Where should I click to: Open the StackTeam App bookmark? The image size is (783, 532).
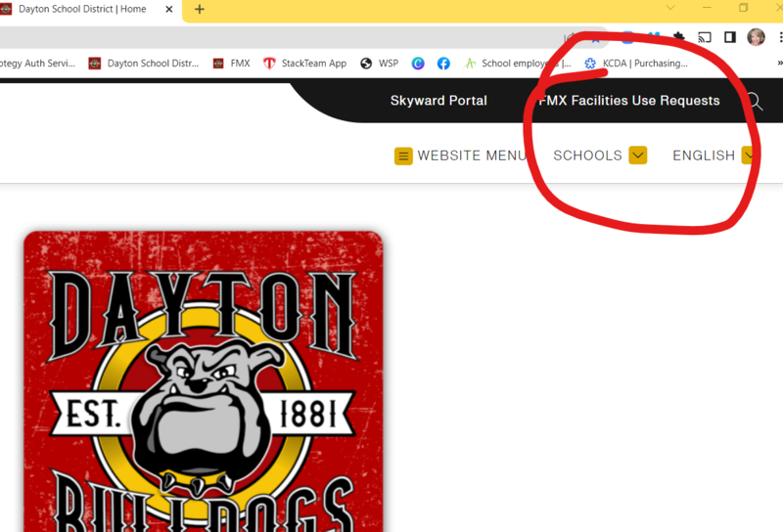[x=304, y=64]
